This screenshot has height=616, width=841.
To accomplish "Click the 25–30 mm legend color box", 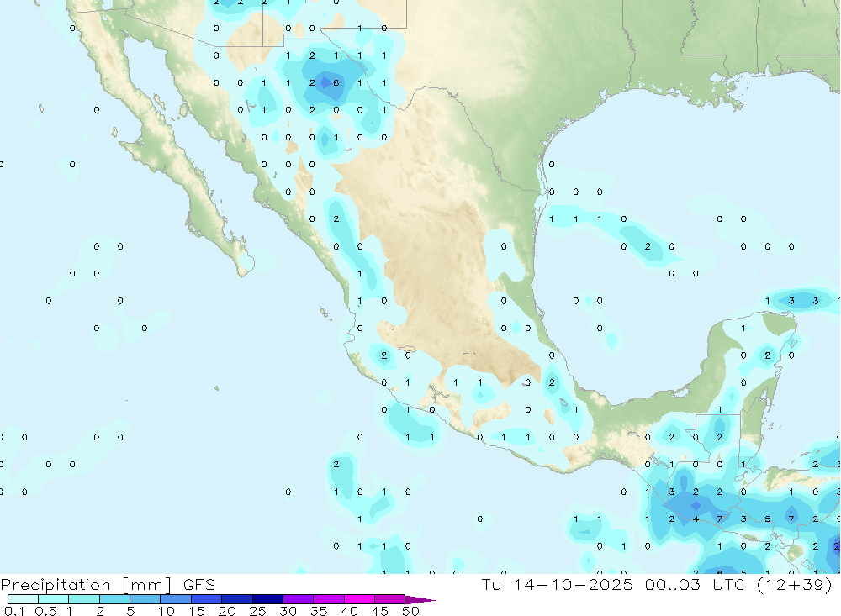I will pos(267,599).
